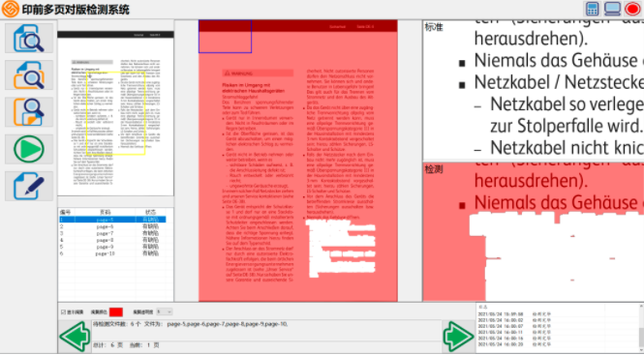Go to next page with green right arrow
Image resolution: width=644 pixels, height=355 pixels.
point(458,337)
